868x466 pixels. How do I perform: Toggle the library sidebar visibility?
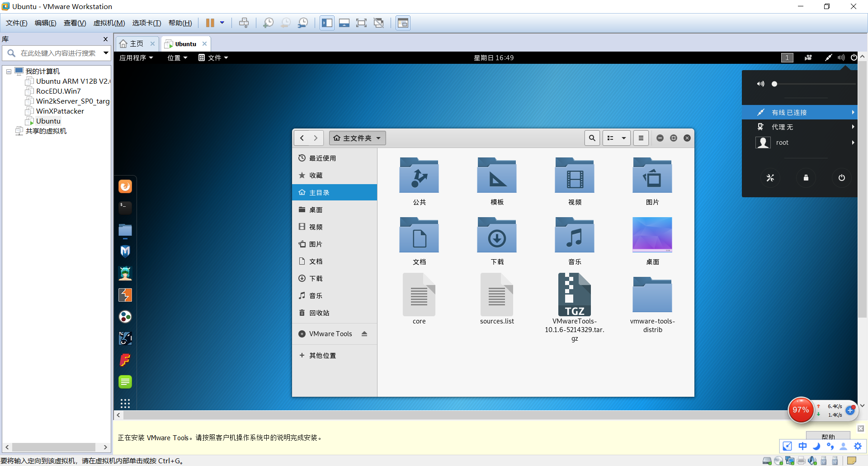pos(326,23)
